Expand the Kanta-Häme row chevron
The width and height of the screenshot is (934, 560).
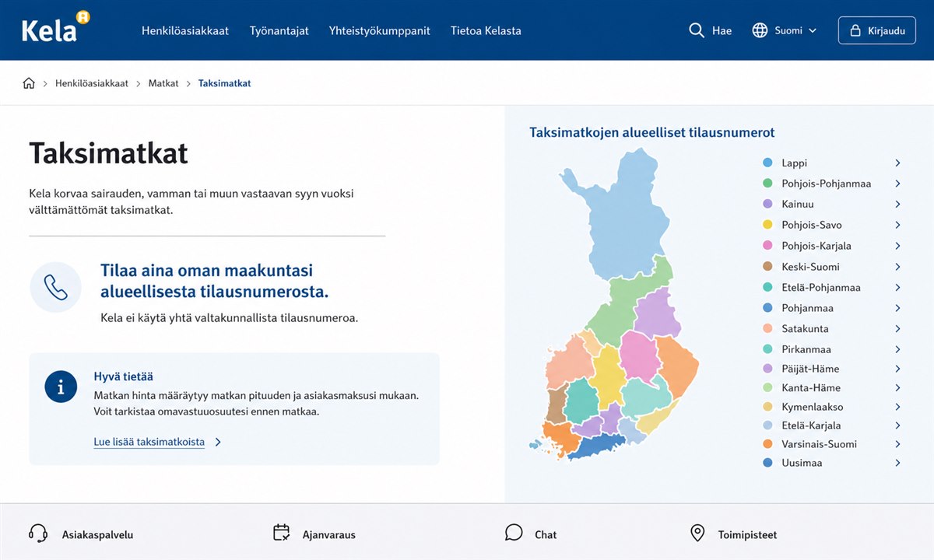click(897, 388)
